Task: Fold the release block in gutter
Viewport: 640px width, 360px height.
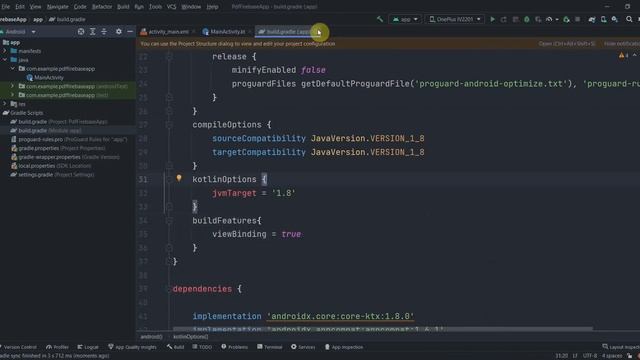Action: point(169,56)
